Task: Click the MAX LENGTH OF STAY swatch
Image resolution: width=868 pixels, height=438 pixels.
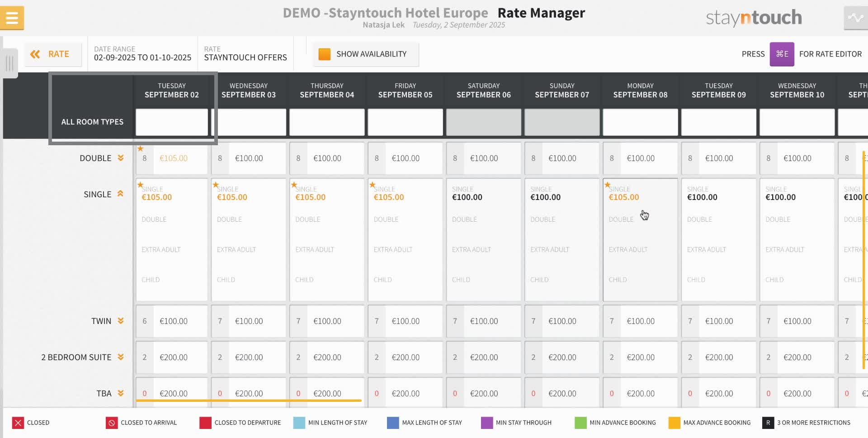Action: coord(393,423)
